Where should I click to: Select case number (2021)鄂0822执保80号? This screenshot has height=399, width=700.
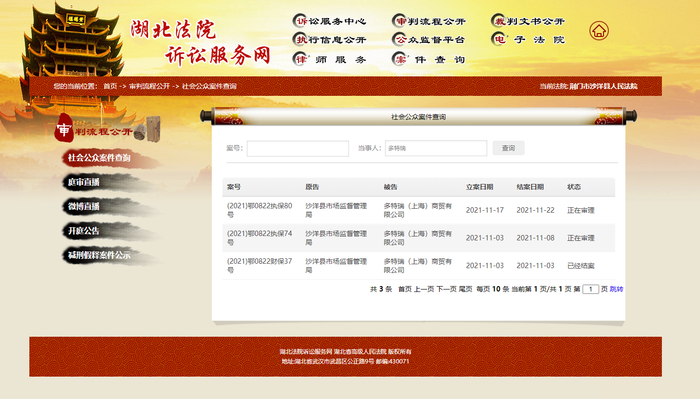coord(259,210)
